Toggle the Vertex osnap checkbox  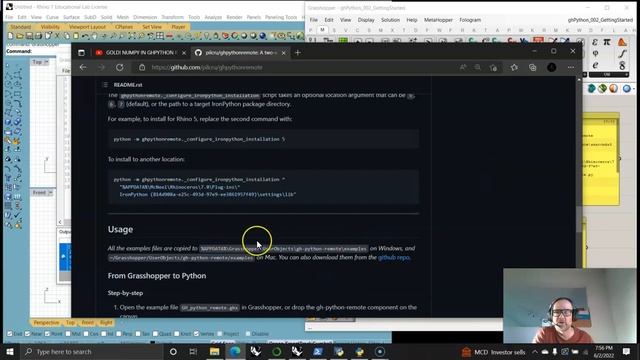[196, 334]
